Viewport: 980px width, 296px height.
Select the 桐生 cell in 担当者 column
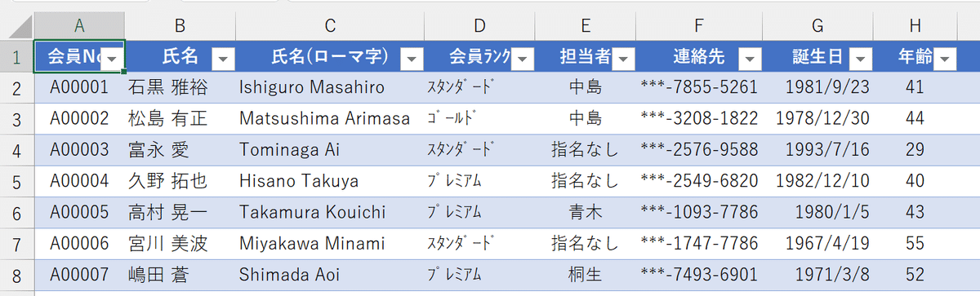point(585,276)
